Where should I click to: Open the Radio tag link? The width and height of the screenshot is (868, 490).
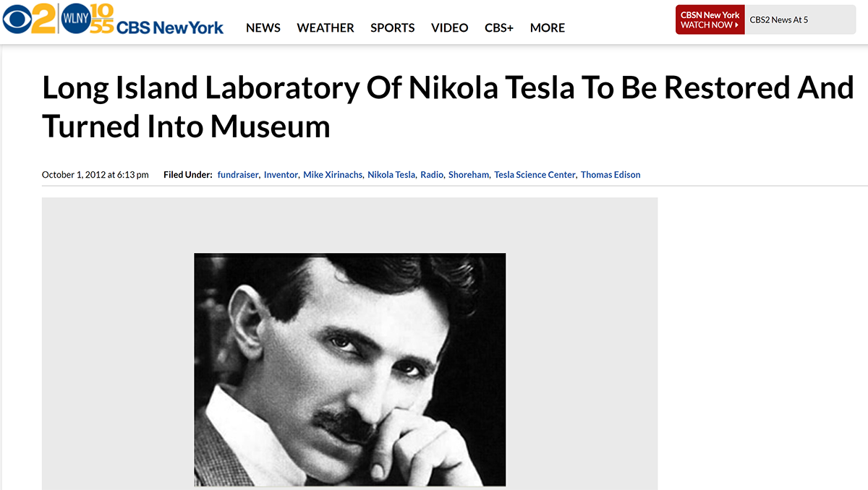coord(431,175)
